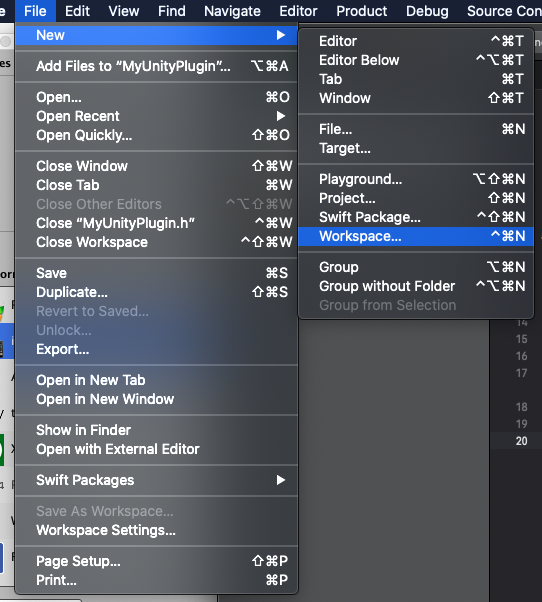Open the Navigate menu in menu bar

(232, 11)
